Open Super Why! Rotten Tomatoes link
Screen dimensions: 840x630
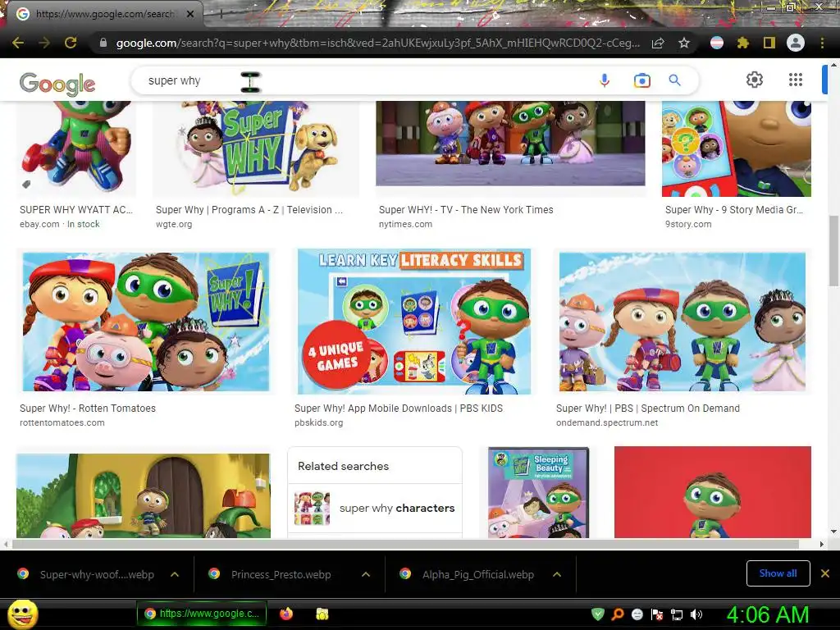click(88, 409)
